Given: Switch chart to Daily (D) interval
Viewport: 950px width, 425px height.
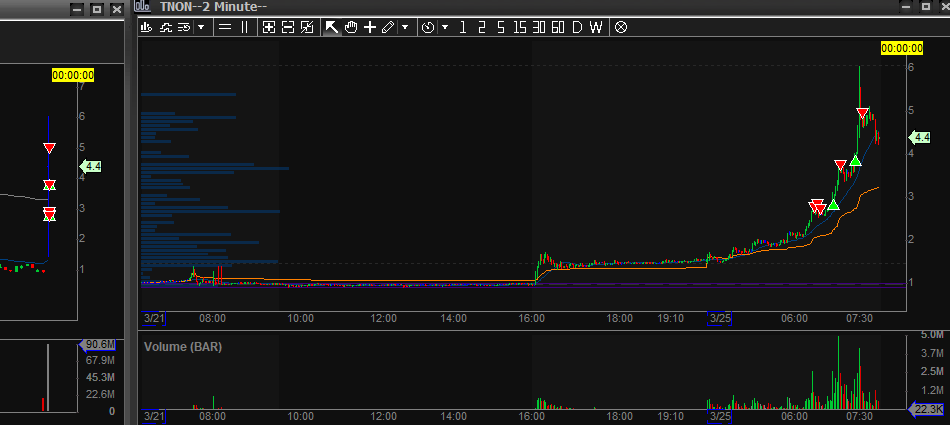Looking at the screenshot, I should [x=577, y=27].
